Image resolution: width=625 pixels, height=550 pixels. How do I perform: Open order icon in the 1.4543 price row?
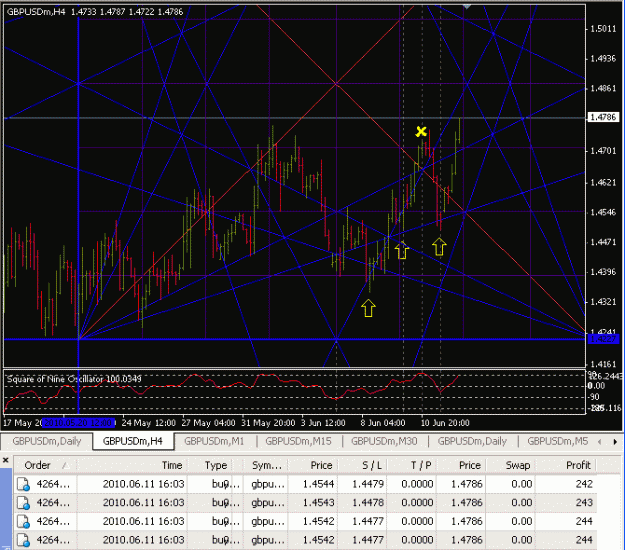(x=24, y=503)
